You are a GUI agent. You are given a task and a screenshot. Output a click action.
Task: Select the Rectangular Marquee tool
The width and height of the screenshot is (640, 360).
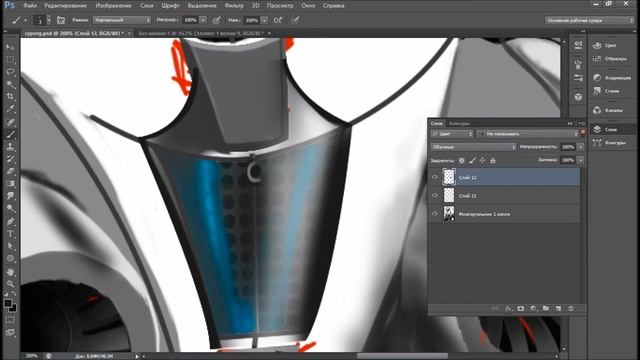[x=10, y=60]
